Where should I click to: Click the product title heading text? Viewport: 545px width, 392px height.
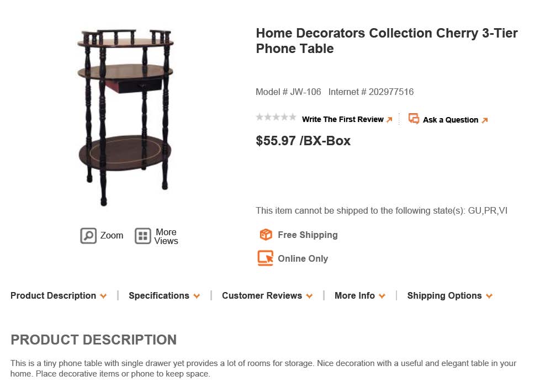(x=387, y=41)
